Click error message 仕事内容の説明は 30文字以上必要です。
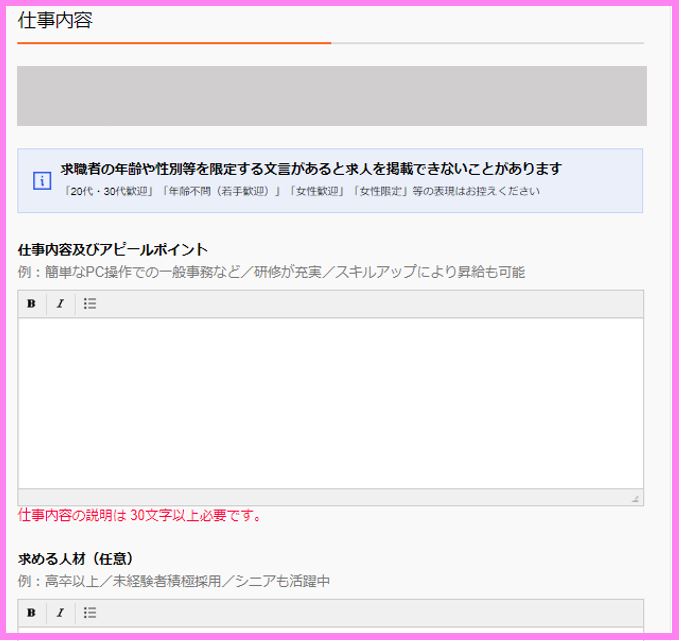Viewport: 681px width, 641px height. (139, 515)
